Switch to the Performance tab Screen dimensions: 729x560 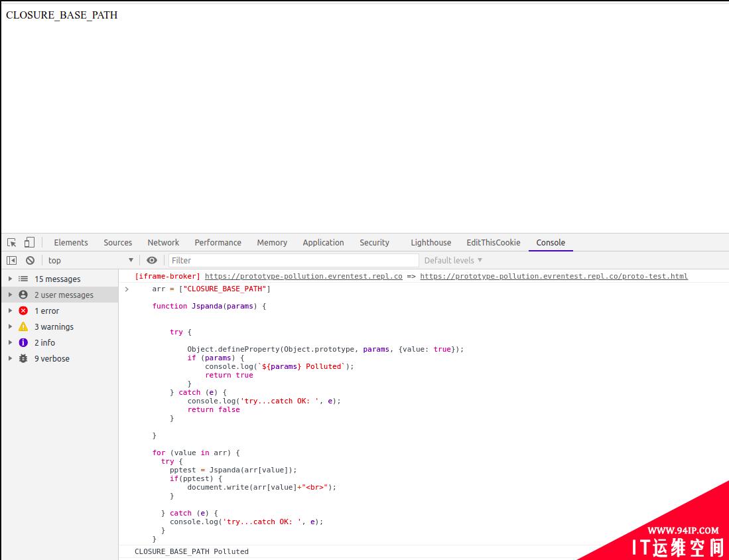(x=218, y=242)
